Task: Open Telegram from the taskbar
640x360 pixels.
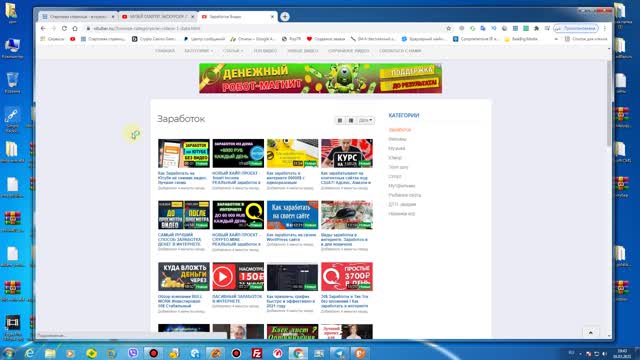Action: click(339, 353)
